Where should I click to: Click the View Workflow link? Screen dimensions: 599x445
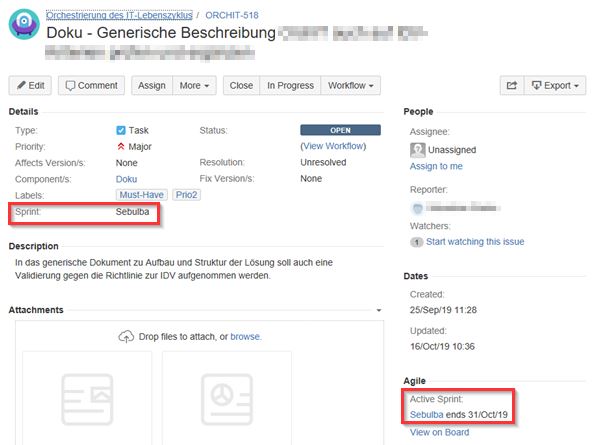point(333,146)
